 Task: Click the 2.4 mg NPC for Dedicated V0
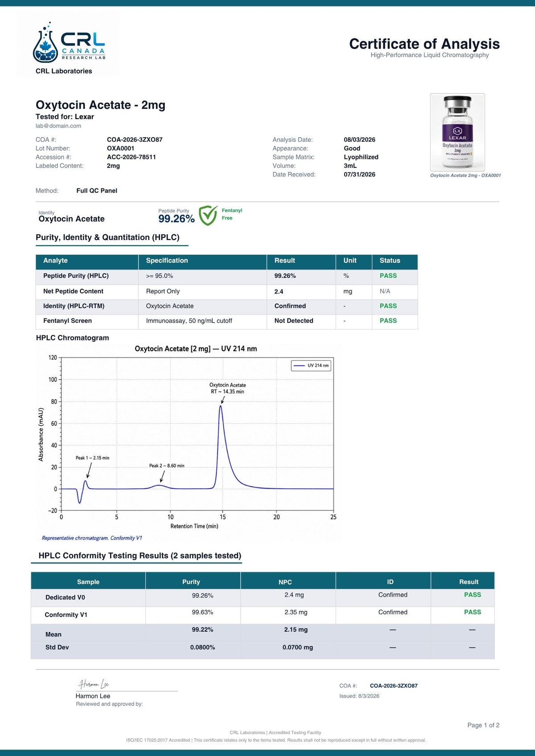tap(294, 595)
